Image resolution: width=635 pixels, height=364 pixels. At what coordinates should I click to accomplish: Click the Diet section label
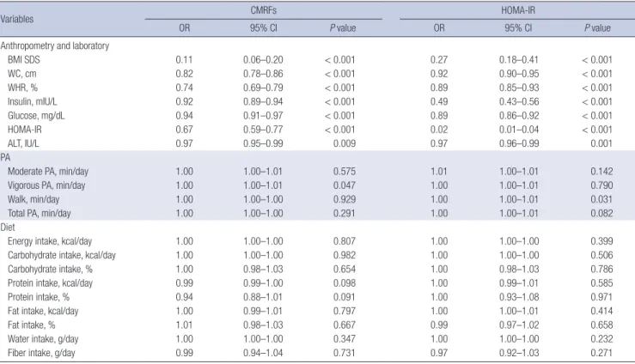[7, 227]
